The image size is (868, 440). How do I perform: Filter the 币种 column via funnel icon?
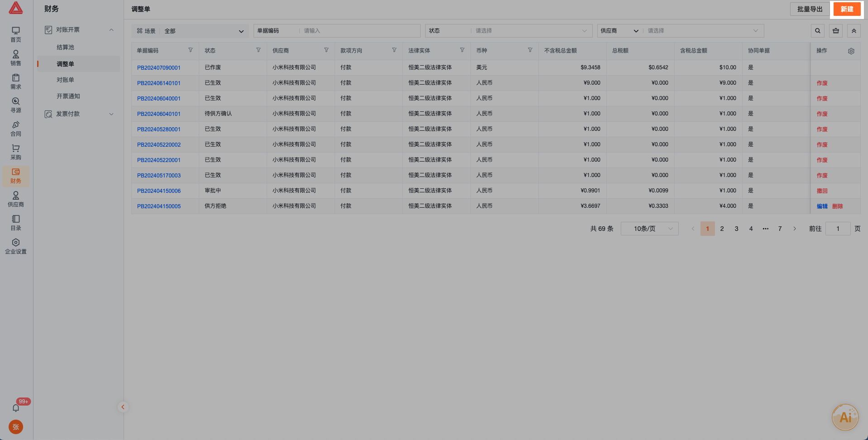(530, 50)
